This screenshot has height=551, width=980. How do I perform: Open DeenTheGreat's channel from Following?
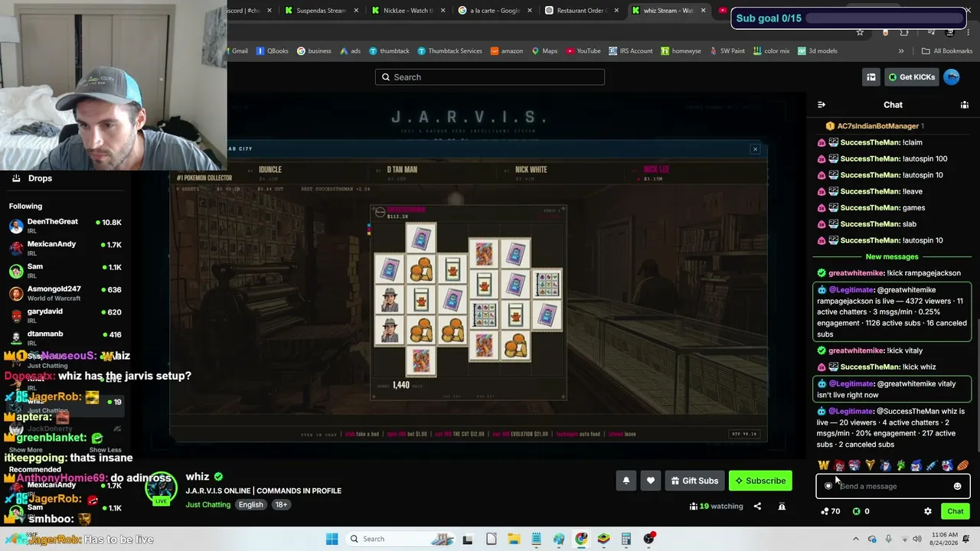pos(65,226)
